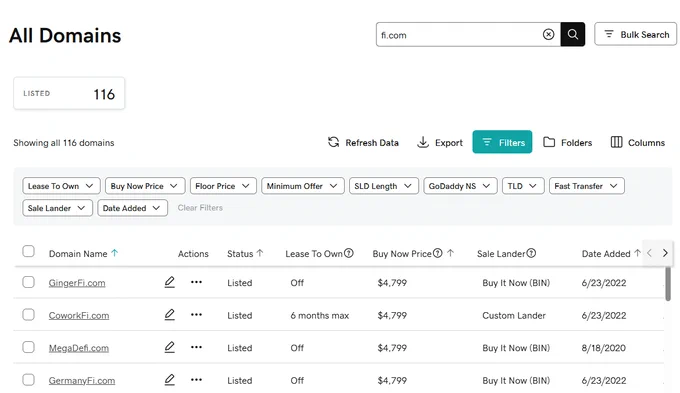This screenshot has height=393, width=680.
Task: Edit MegaDefi.com with the pencil icon
Action: [170, 347]
